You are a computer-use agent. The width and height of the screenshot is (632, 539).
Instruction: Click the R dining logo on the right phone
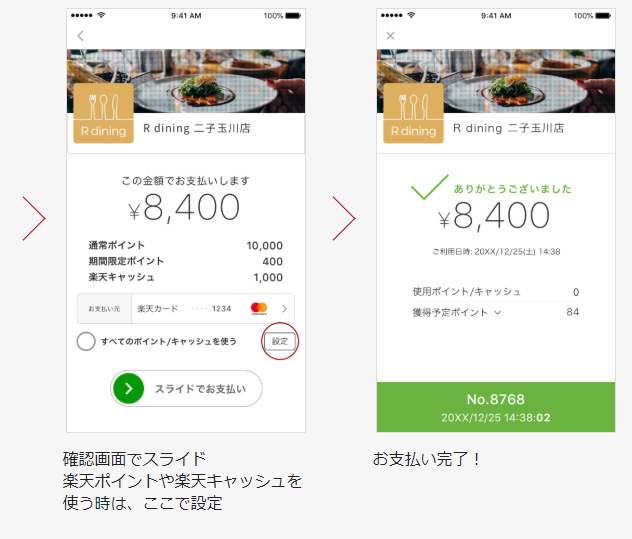click(x=414, y=113)
